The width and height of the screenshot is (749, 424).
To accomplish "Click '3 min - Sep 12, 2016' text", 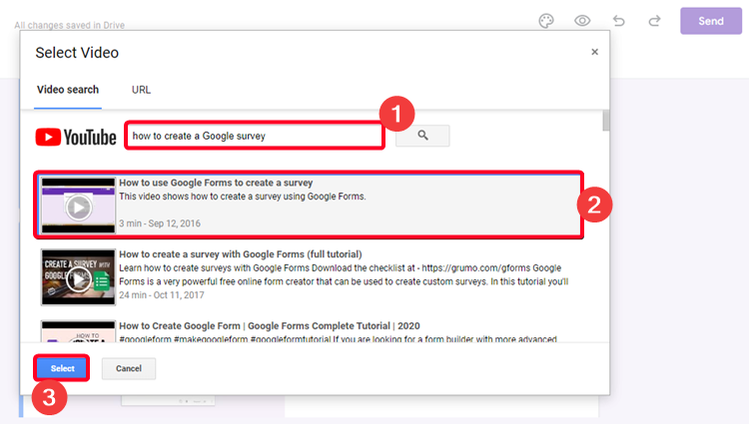I will click(x=160, y=223).
